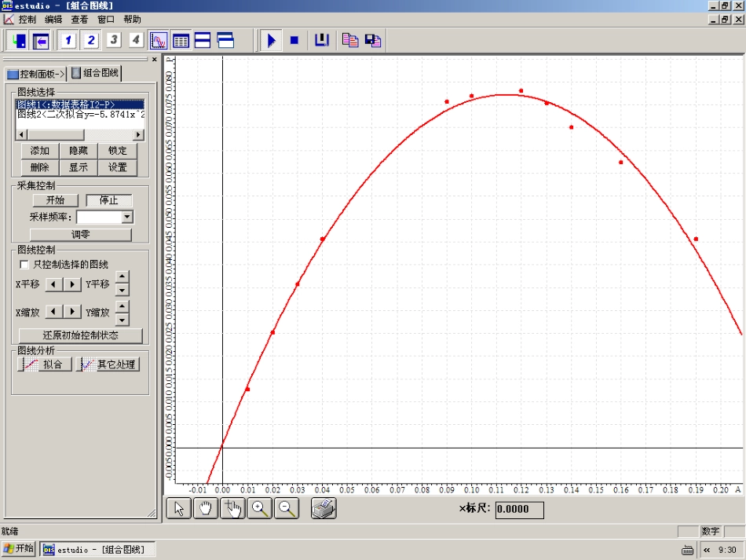Select the curve graph view icon
The height and width of the screenshot is (560, 746).
point(159,41)
